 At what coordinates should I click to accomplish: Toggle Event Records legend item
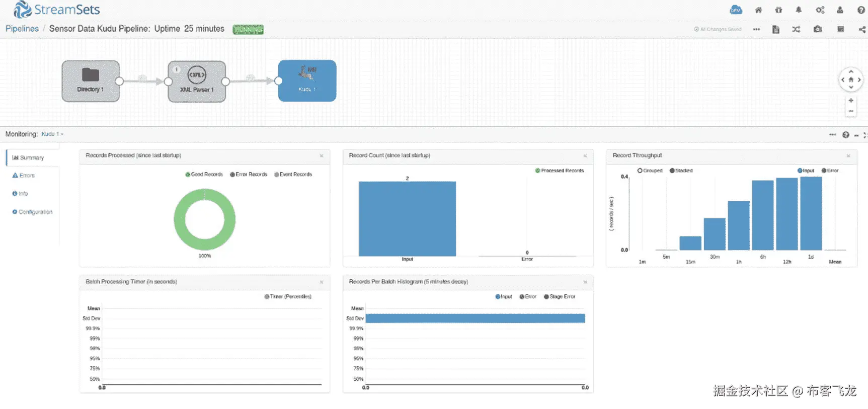click(293, 174)
